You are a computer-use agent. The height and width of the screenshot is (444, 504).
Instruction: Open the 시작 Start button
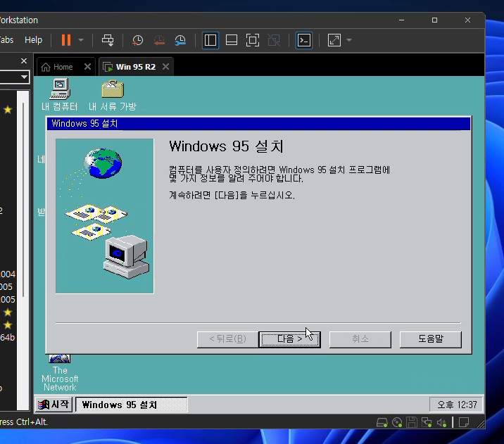pos(53,405)
